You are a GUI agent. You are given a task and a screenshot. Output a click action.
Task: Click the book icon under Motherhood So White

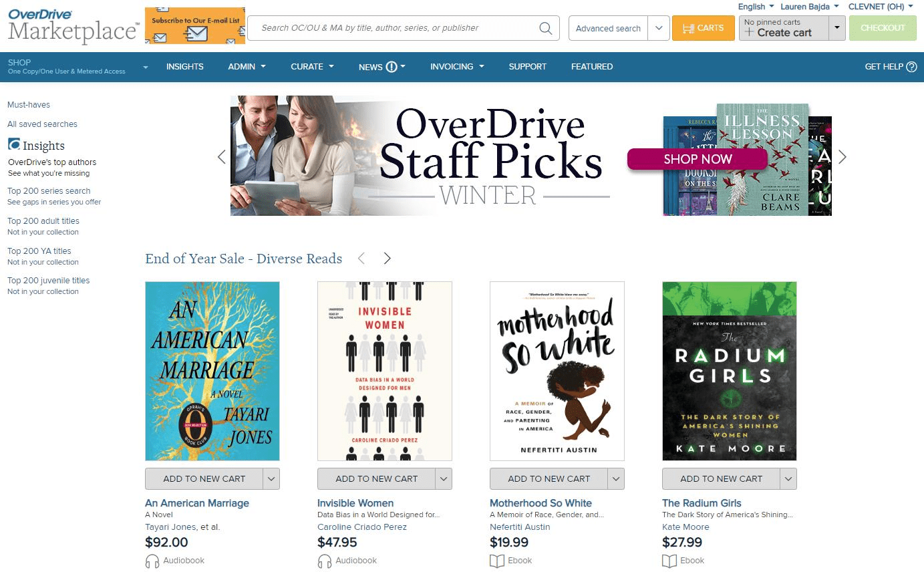(497, 561)
